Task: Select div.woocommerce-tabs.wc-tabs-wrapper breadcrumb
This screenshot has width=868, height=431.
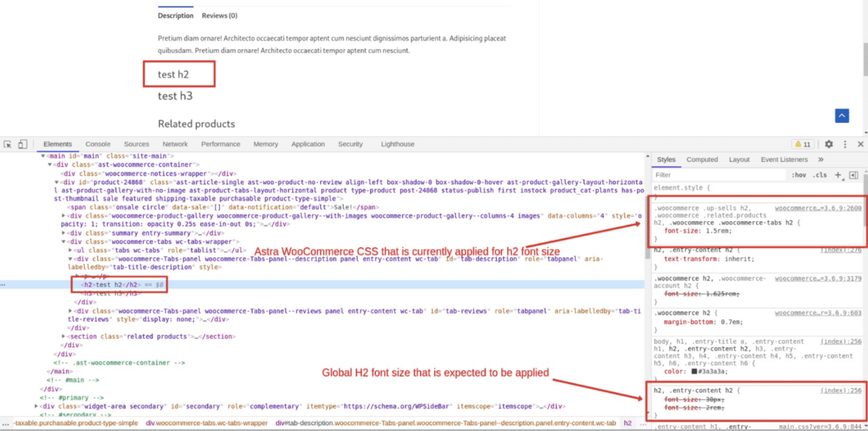Action: 207,423
